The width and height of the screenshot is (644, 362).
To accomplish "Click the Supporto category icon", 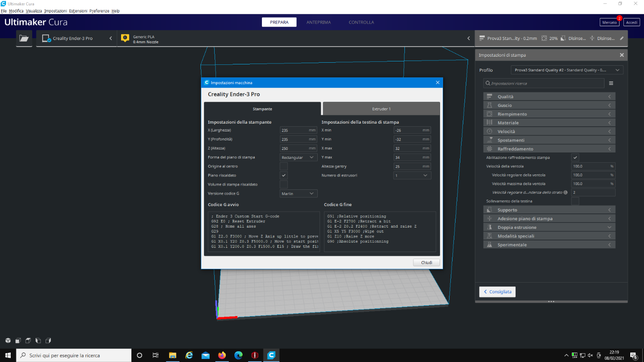I will click(x=489, y=210).
